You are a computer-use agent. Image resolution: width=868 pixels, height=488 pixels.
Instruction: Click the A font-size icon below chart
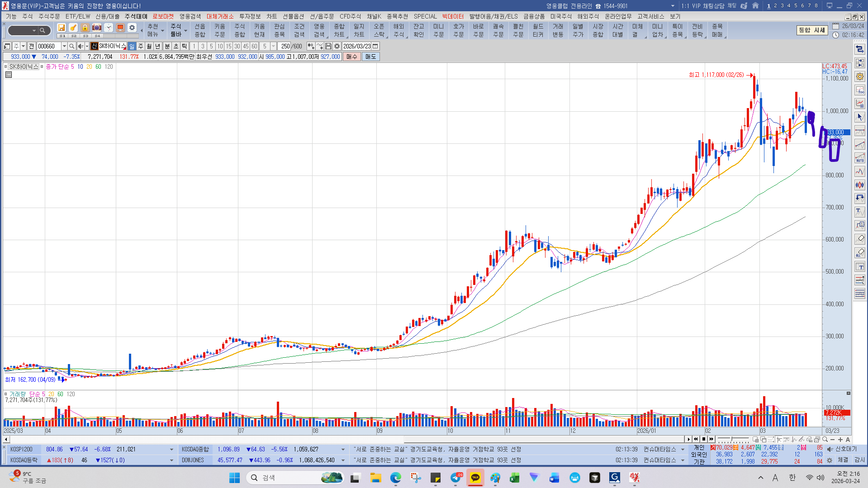[848, 439]
